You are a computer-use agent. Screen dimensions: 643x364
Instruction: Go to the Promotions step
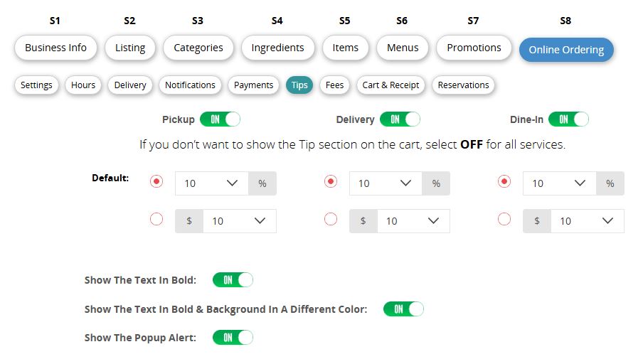point(474,48)
